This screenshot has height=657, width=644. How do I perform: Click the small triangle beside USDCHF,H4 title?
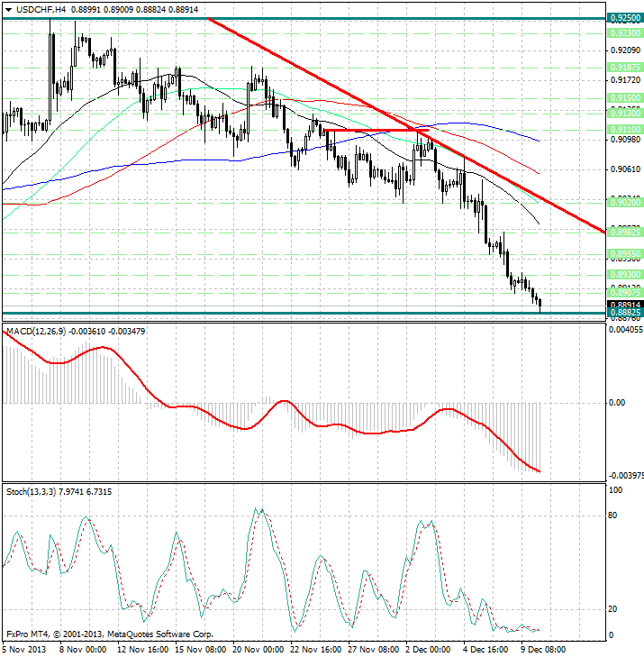click(x=8, y=10)
